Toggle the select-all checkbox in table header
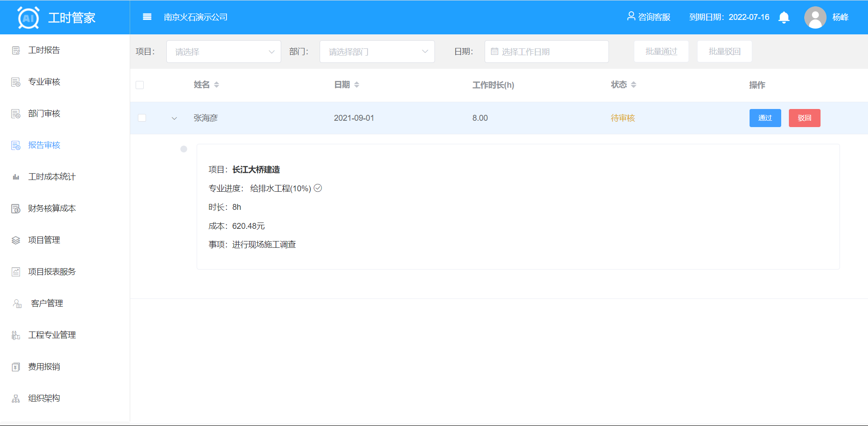 pyautogui.click(x=140, y=85)
